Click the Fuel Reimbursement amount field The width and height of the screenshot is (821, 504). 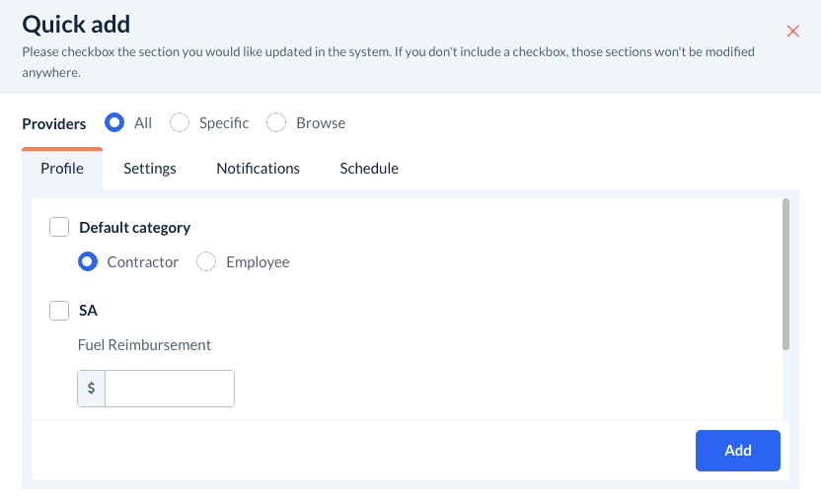pyautogui.click(x=169, y=389)
